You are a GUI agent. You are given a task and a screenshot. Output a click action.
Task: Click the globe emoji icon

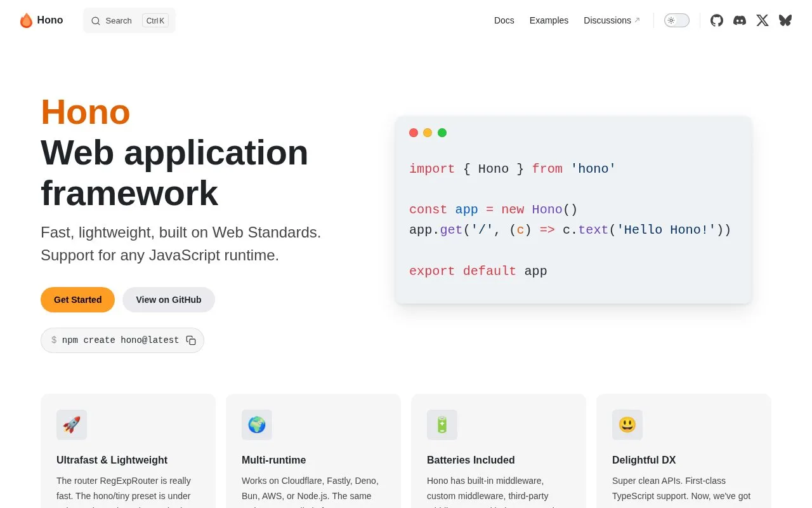tap(257, 425)
